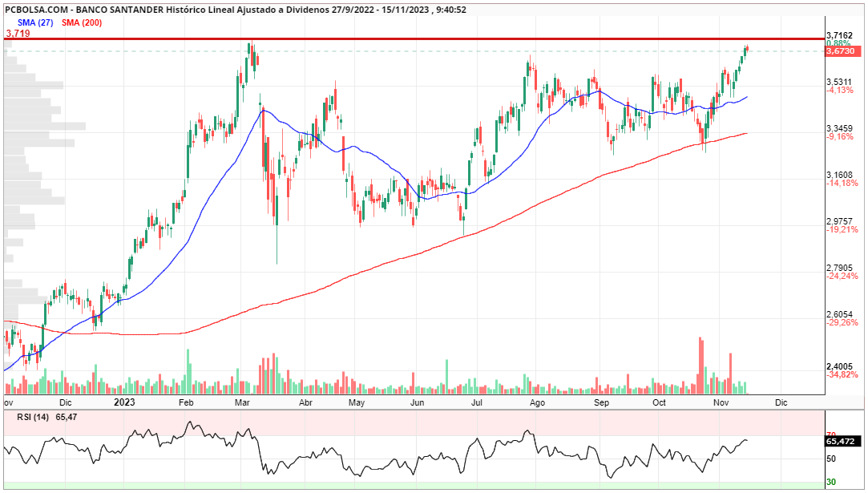The width and height of the screenshot is (868, 493).
Task: Click the RSI value tag 65,472
Action: (843, 442)
